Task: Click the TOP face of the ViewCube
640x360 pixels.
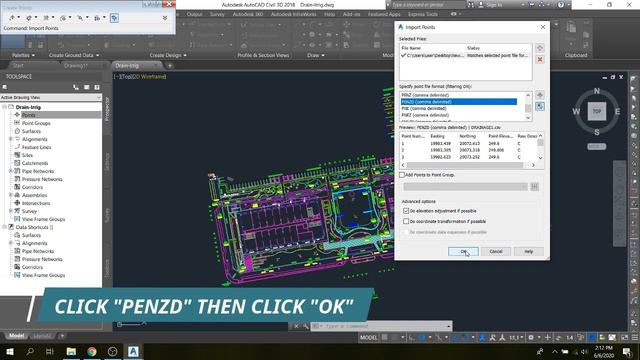Action: coord(597,111)
